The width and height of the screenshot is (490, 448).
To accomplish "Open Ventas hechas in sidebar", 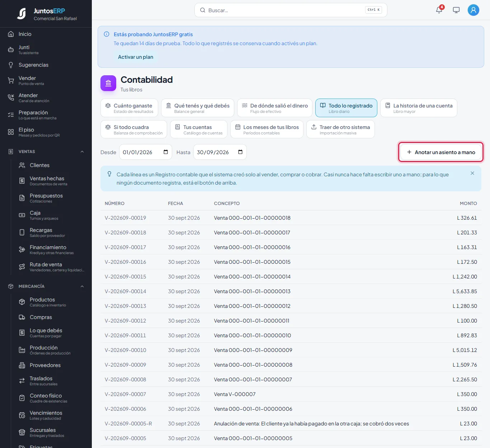I will point(51,181).
